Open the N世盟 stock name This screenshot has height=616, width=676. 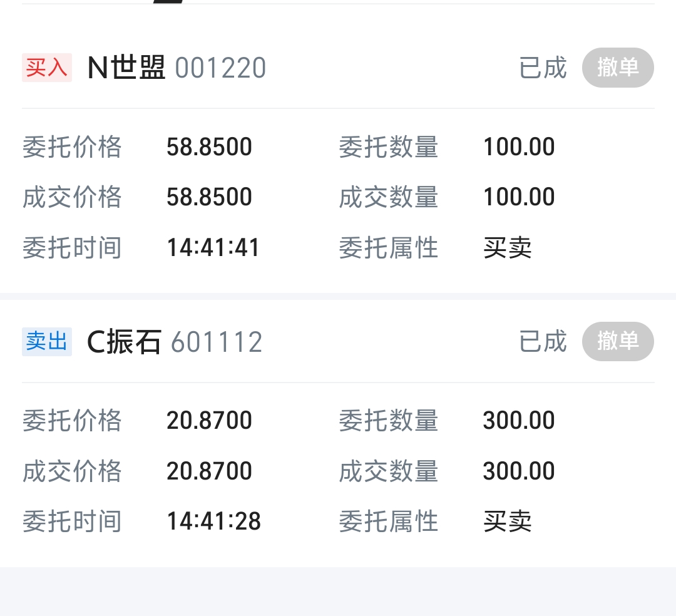tap(126, 68)
